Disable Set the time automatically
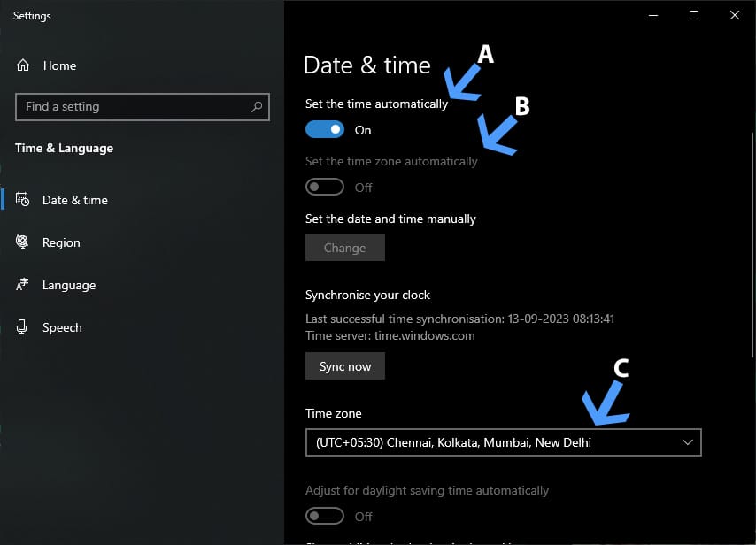Screen dimensions: 756x545 click(x=325, y=129)
